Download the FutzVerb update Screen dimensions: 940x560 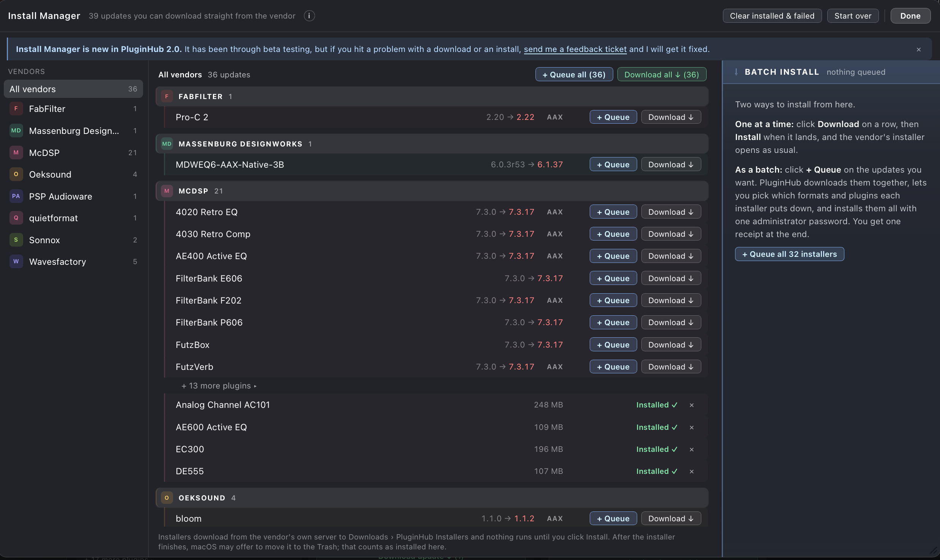pyautogui.click(x=671, y=367)
